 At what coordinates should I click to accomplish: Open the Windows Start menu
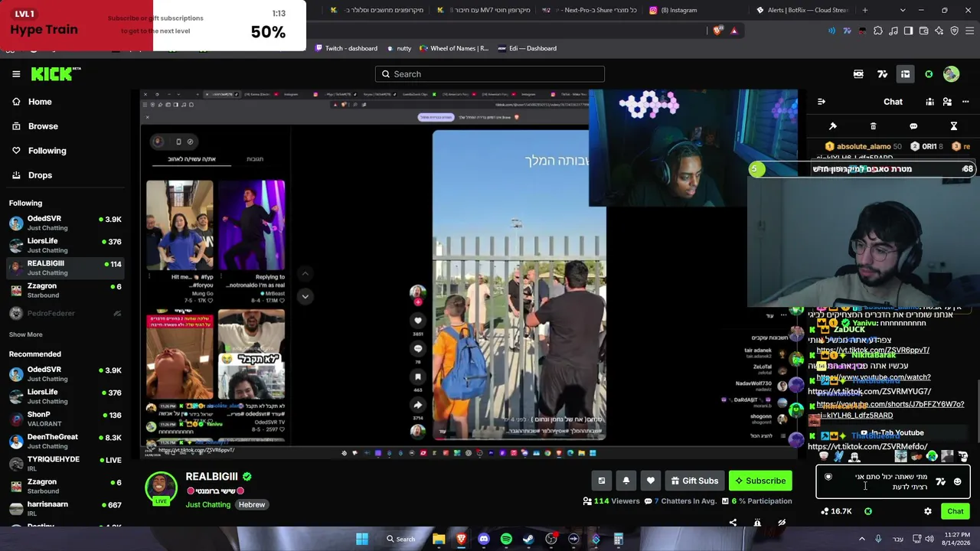[362, 540]
